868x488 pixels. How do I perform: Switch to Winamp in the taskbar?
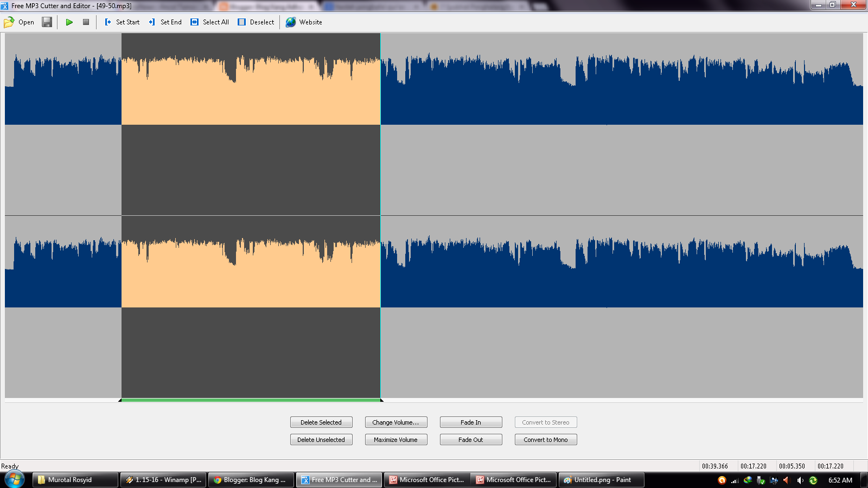click(x=163, y=480)
